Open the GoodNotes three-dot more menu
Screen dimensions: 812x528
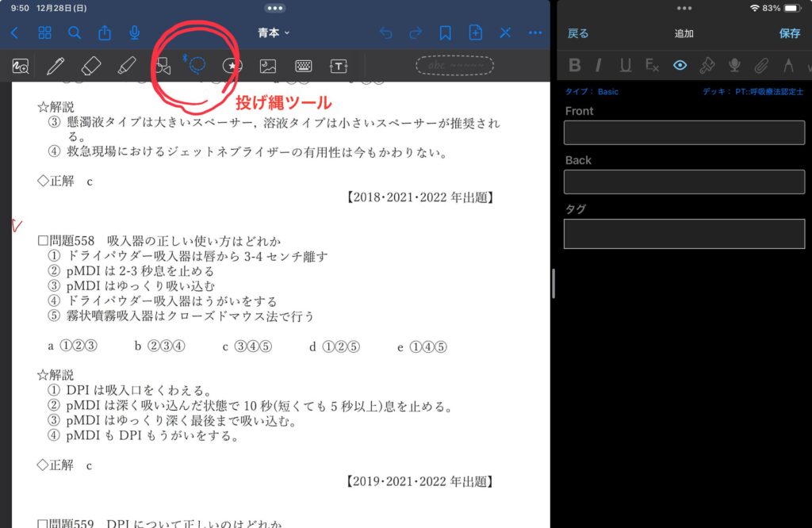tap(535, 33)
